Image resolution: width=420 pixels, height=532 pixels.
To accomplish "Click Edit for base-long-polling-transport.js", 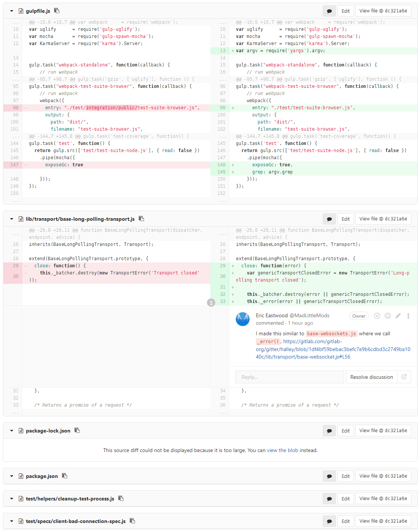I will pyautogui.click(x=346, y=219).
